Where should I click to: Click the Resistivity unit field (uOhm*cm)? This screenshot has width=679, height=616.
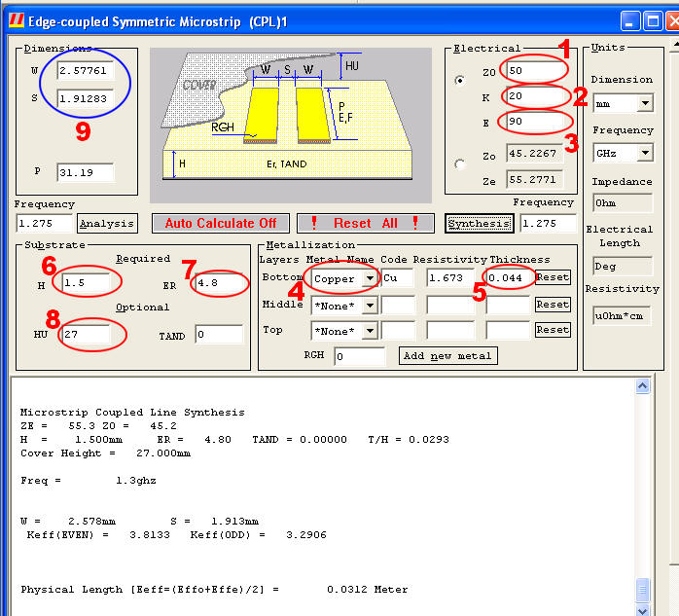pos(623,316)
